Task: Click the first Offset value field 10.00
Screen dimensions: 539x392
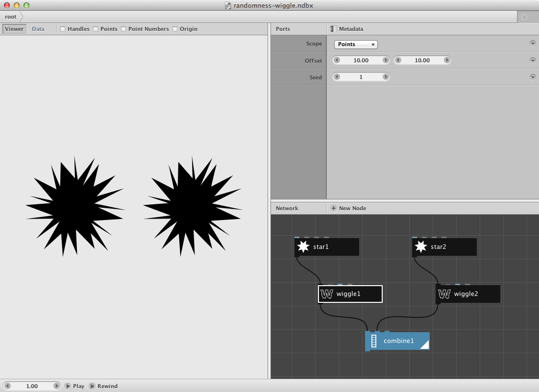Action: pos(361,60)
